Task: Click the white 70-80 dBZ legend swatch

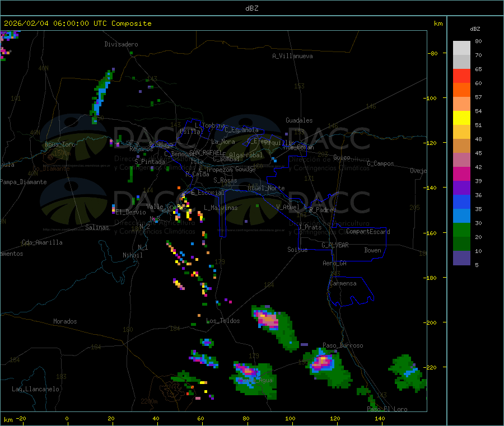Action: (x=461, y=48)
